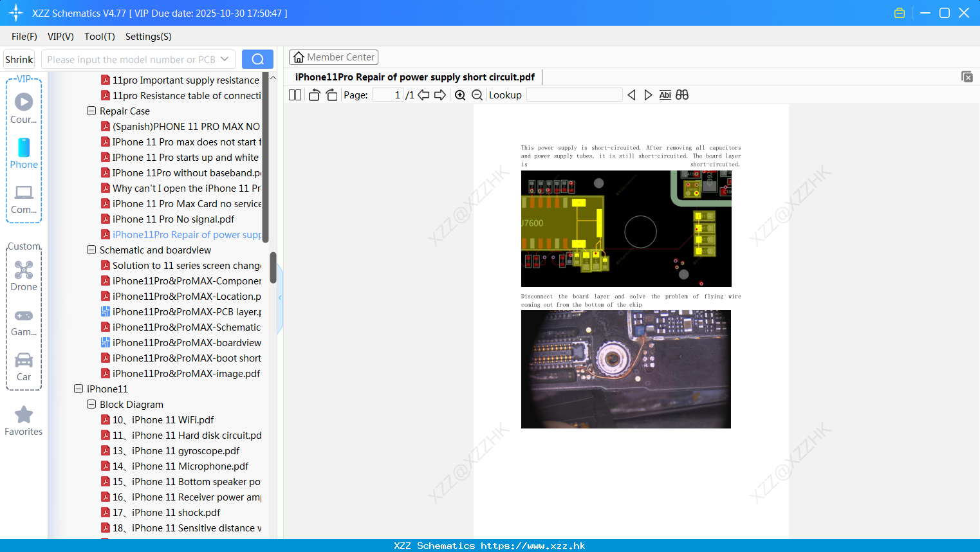This screenshot has width=980, height=552.
Task: Find previous lookup match
Action: 631,95
